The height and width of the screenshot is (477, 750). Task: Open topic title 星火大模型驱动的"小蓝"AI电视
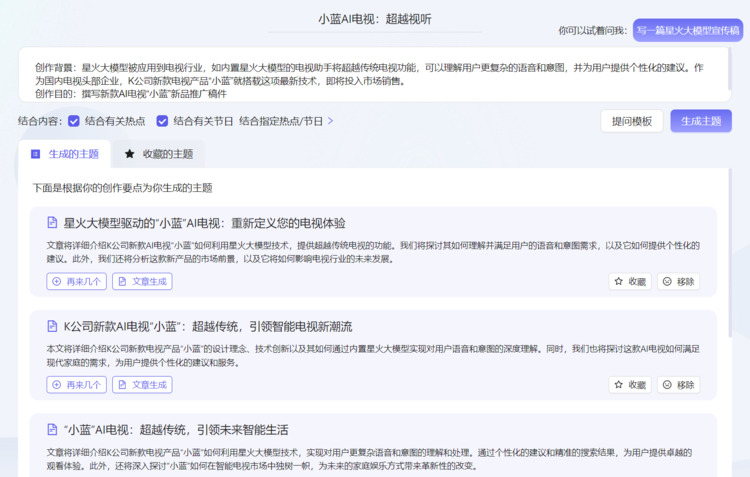pyautogui.click(x=204, y=223)
